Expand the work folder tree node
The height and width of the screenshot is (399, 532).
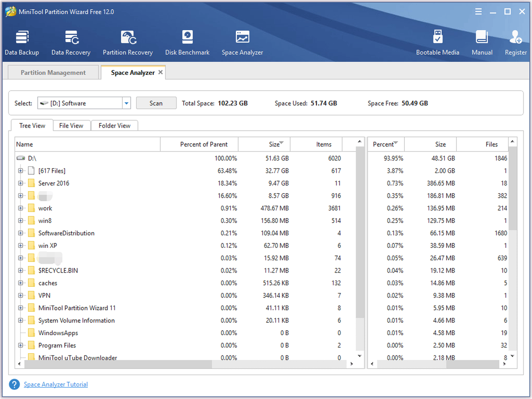pos(20,208)
